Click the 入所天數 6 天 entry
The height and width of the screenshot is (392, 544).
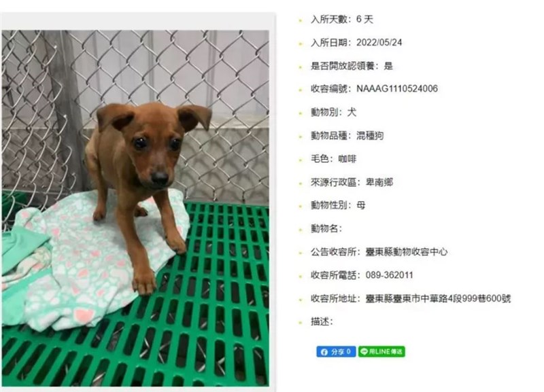pos(342,20)
